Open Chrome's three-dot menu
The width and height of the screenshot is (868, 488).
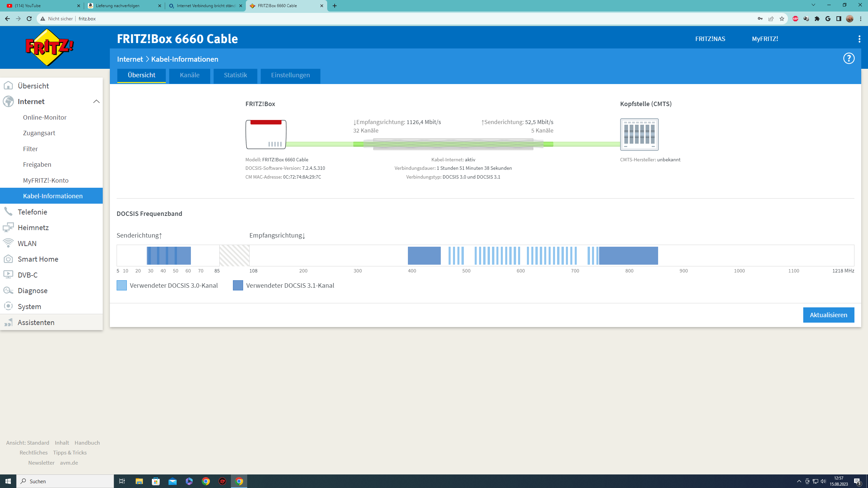click(x=861, y=19)
